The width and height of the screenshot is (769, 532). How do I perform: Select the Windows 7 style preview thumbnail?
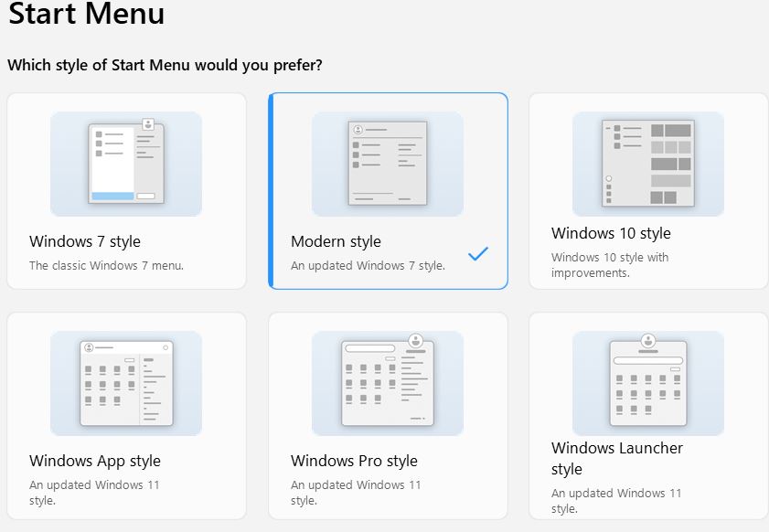(126, 164)
